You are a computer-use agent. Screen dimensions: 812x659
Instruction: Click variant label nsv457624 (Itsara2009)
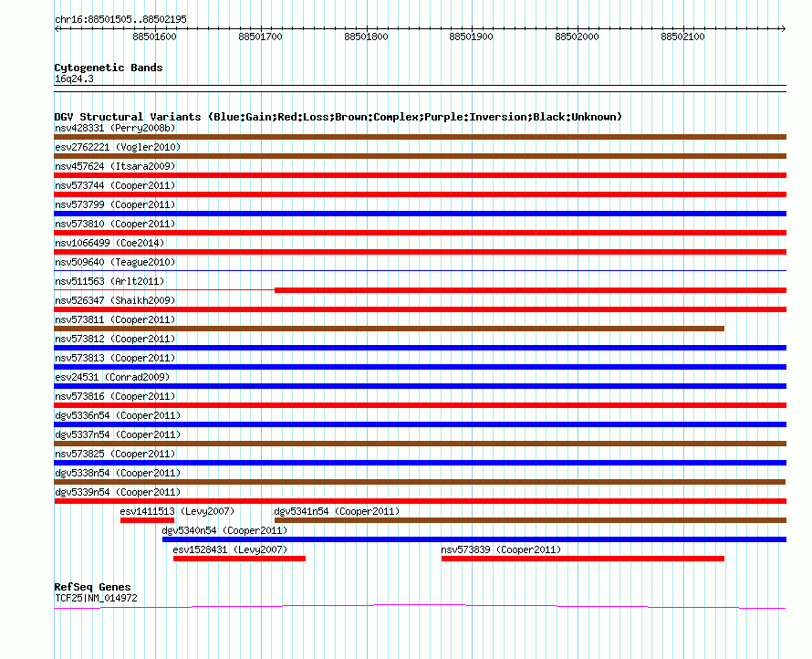coord(115,166)
